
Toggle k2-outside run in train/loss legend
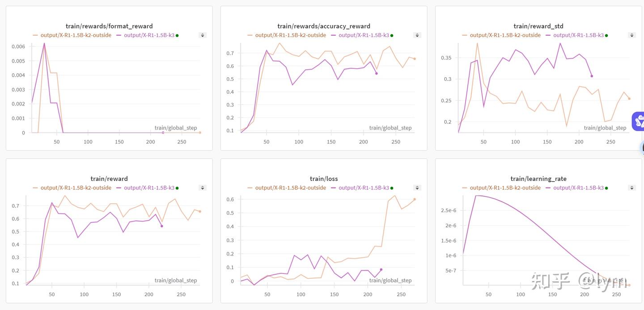coord(286,188)
